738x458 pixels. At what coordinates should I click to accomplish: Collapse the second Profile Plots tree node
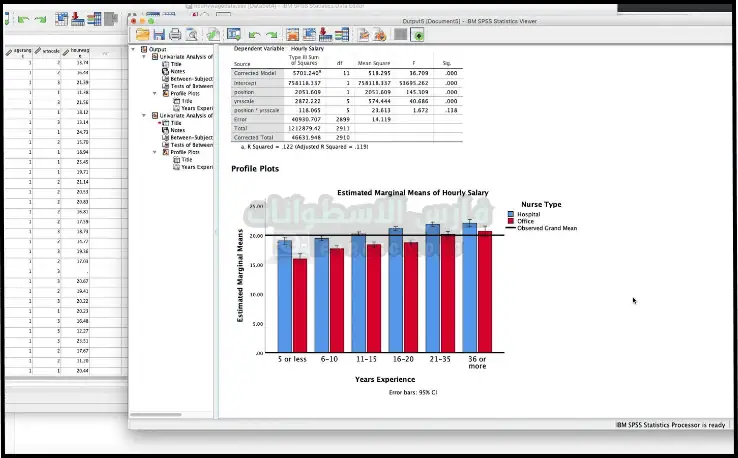click(x=155, y=152)
